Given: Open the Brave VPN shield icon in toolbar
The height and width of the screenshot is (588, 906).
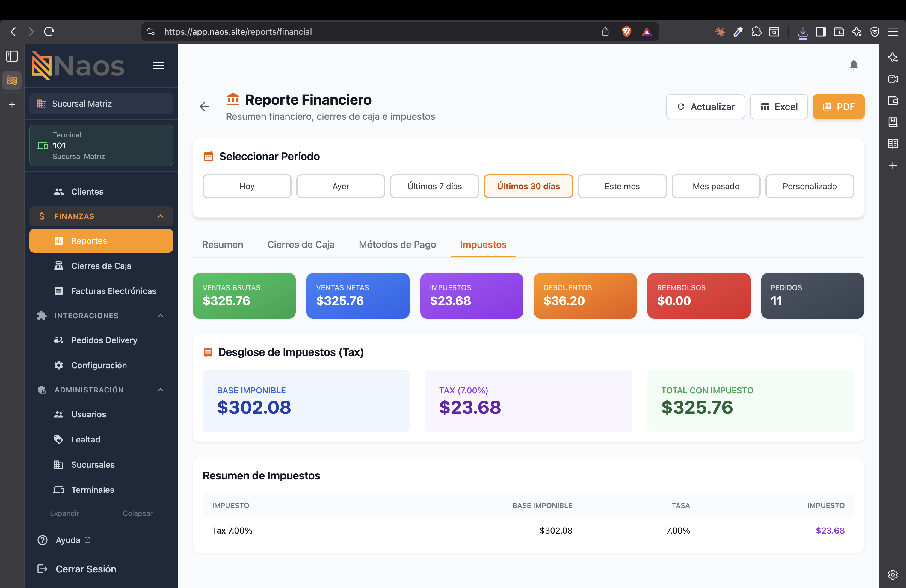Looking at the screenshot, I should point(875,31).
